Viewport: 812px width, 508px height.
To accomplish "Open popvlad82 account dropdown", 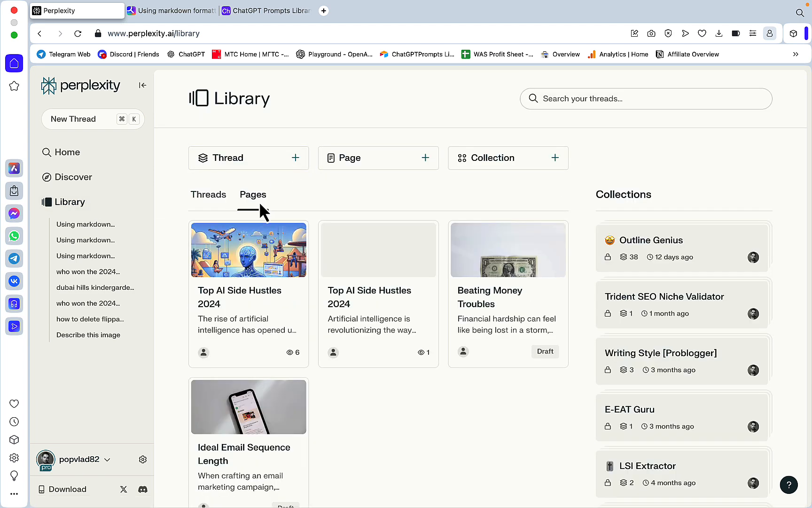I will (x=107, y=460).
